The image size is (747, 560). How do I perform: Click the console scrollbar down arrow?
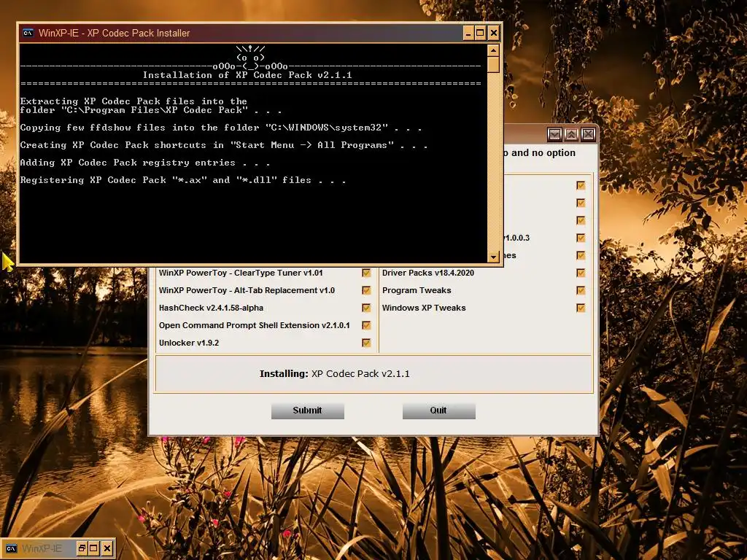pos(494,257)
